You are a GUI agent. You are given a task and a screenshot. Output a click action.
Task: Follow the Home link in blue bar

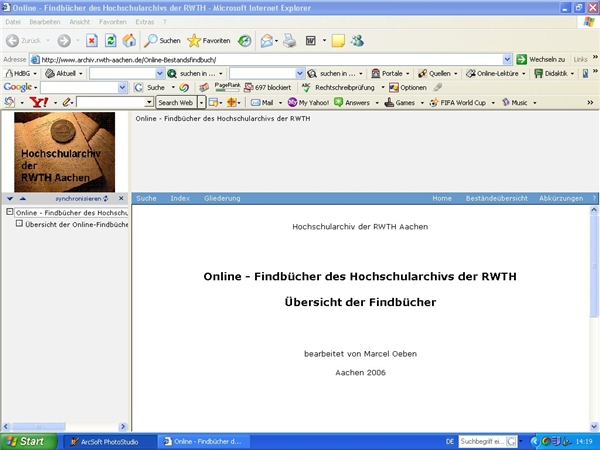point(442,198)
